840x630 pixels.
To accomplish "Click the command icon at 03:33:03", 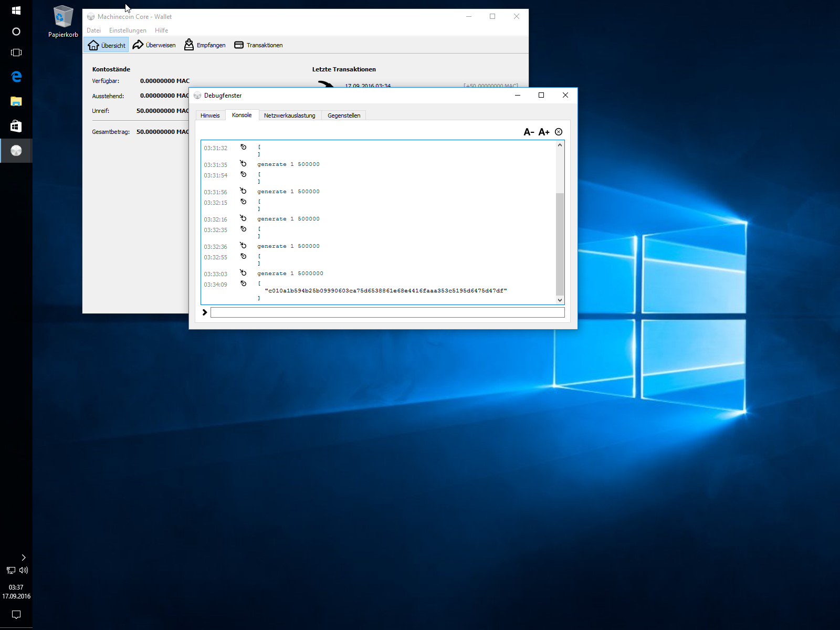I will (243, 273).
